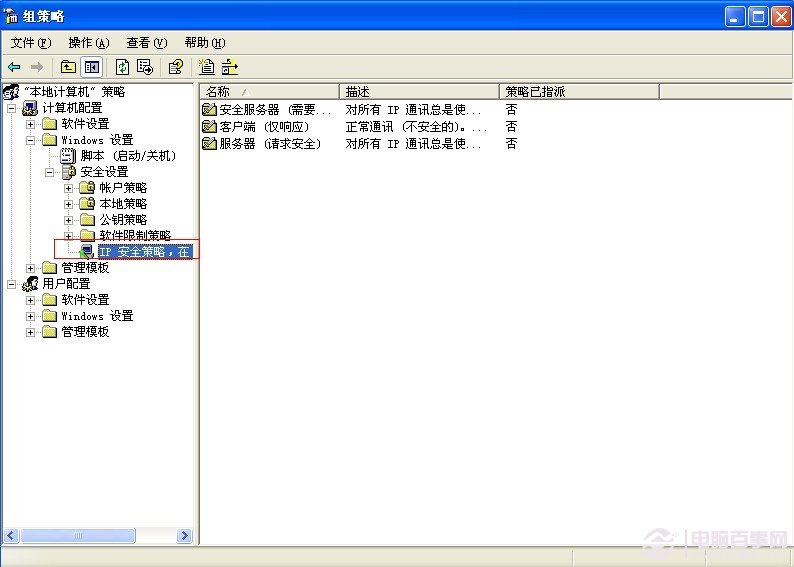Click the 策略已指派 column header
The height and width of the screenshot is (567, 794).
point(578,92)
